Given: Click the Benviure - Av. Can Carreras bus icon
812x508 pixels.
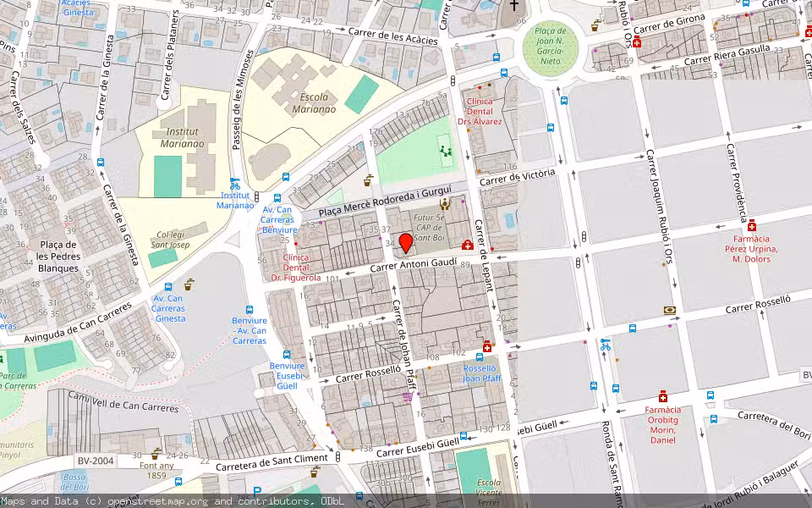Looking at the screenshot, I should pyautogui.click(x=250, y=310).
